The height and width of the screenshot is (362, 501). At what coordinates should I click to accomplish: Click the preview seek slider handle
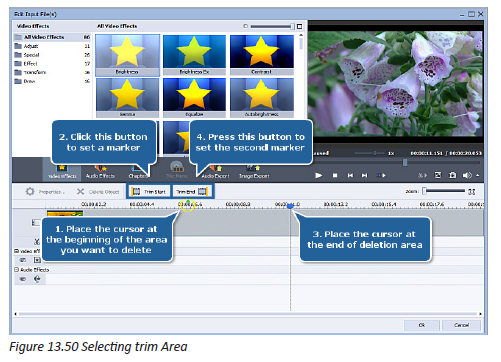tap(405, 162)
